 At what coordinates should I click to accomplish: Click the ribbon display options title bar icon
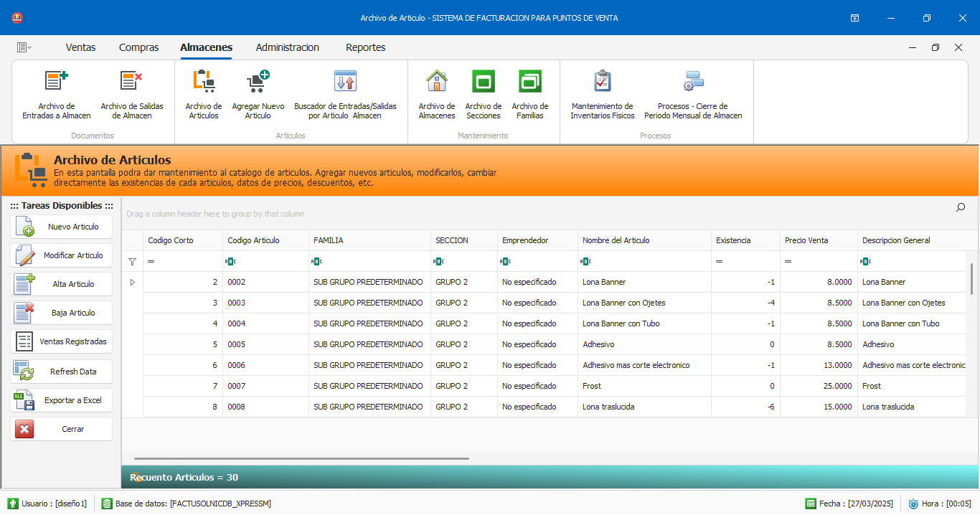pos(854,18)
